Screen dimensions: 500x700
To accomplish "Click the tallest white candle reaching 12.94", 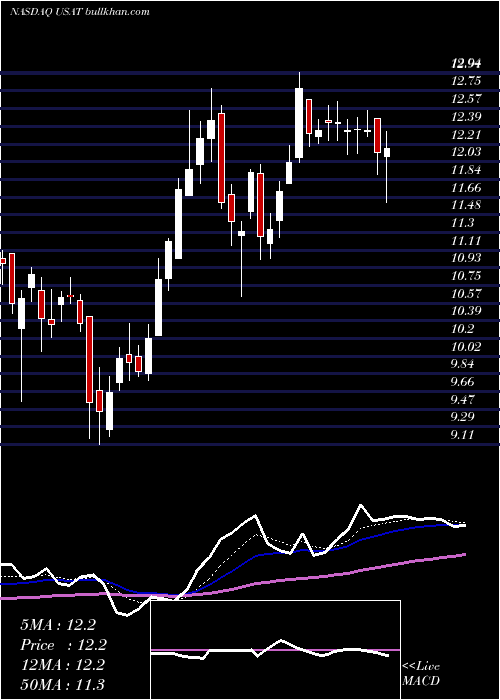I will pyautogui.click(x=299, y=123).
